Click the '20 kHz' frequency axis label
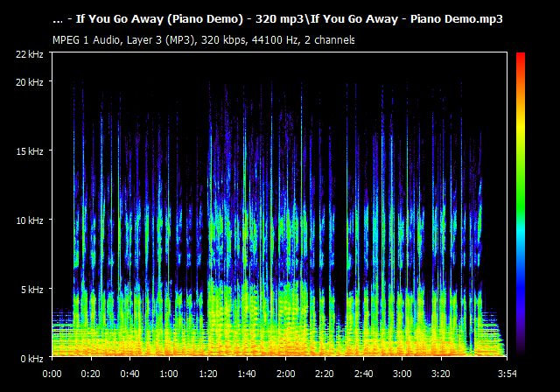The height and width of the screenshot is (392, 560). 29,82
